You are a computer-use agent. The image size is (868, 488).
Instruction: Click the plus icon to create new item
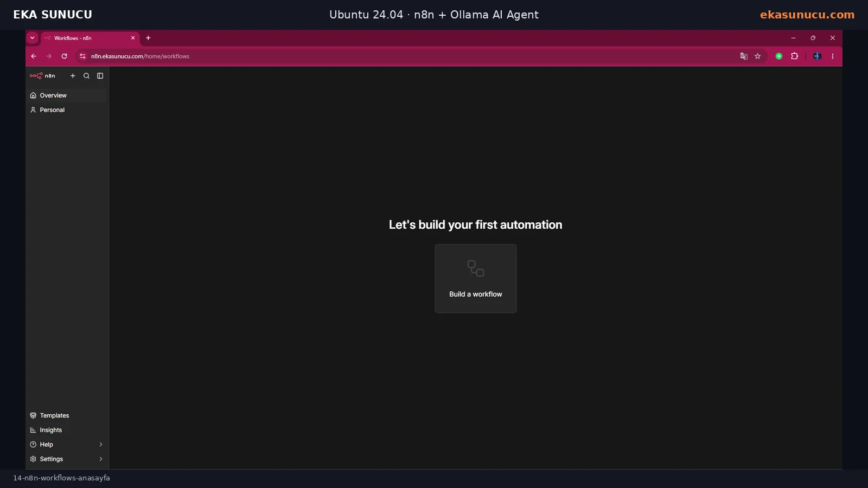click(73, 76)
